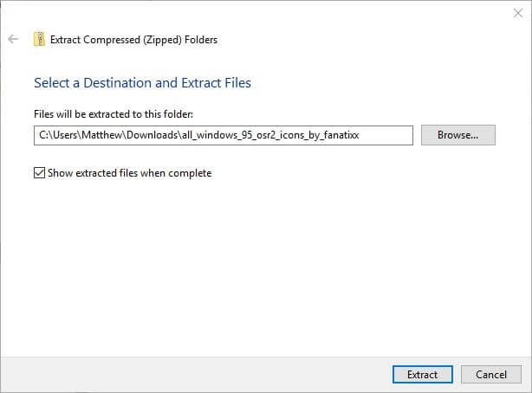Click the 'C:' drive portion of the path
Image resolution: width=532 pixels, height=393 pixels.
click(43, 135)
